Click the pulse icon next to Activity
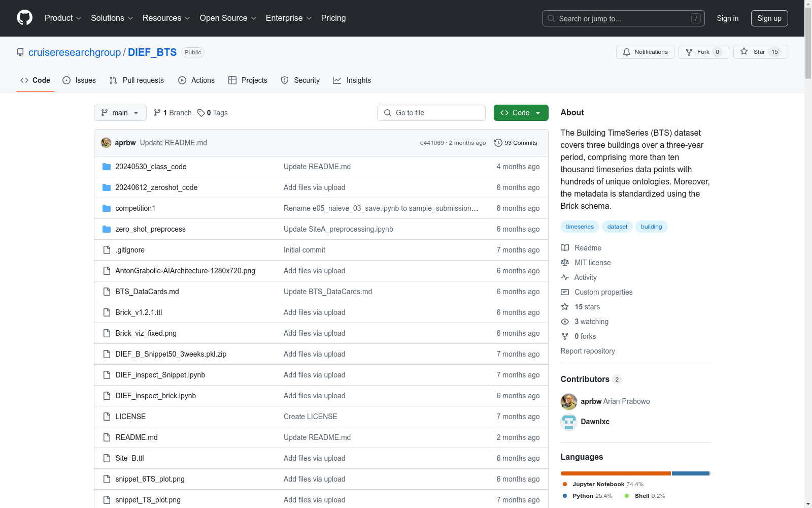Screen dimensions: 812x508 565,277
